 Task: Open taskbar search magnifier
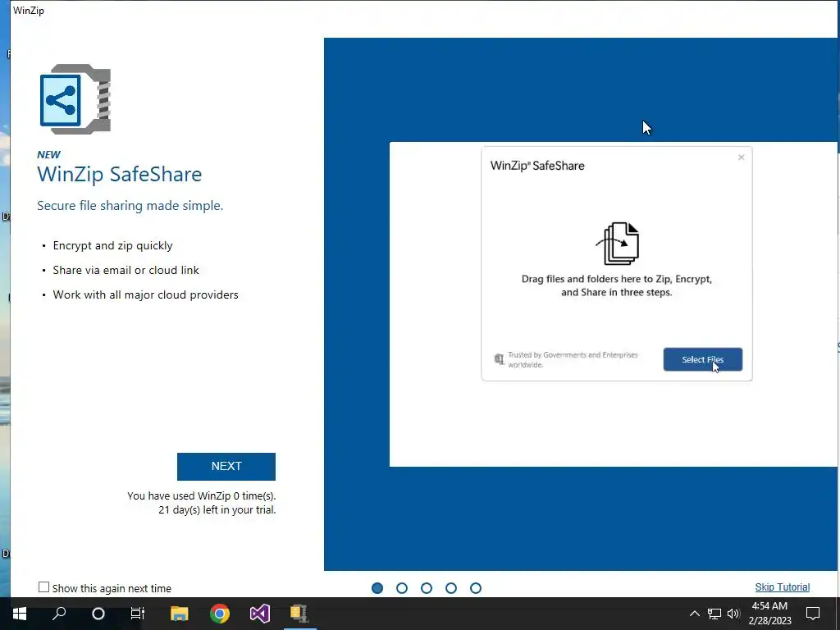(59, 614)
